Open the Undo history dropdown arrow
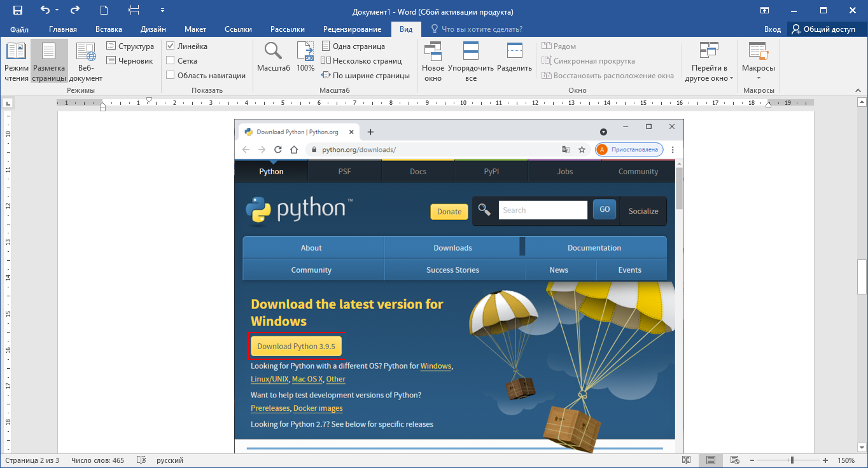This screenshot has height=468, width=868. pyautogui.click(x=57, y=11)
